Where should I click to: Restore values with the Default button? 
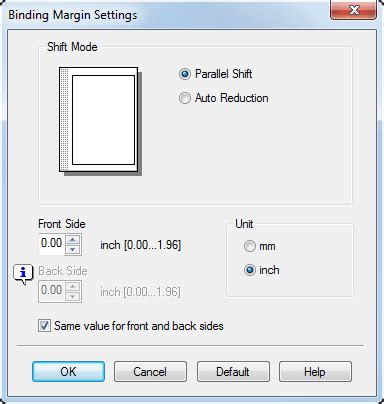233,371
